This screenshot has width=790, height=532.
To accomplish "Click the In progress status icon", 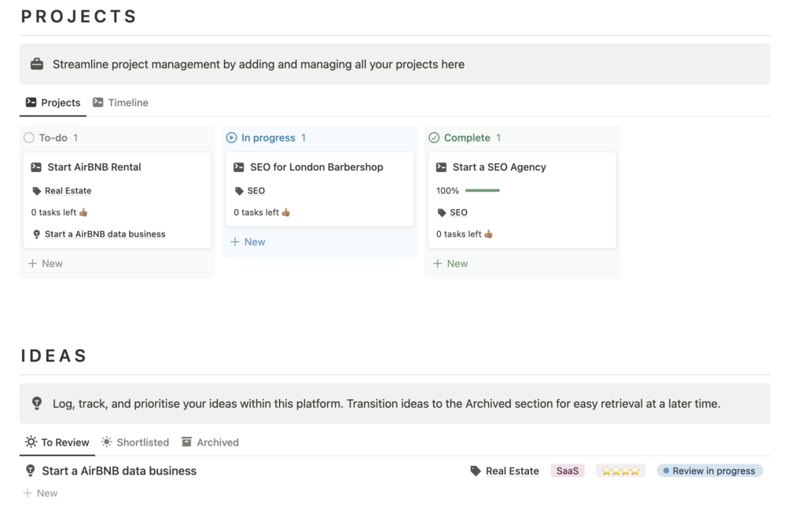I will [x=231, y=138].
